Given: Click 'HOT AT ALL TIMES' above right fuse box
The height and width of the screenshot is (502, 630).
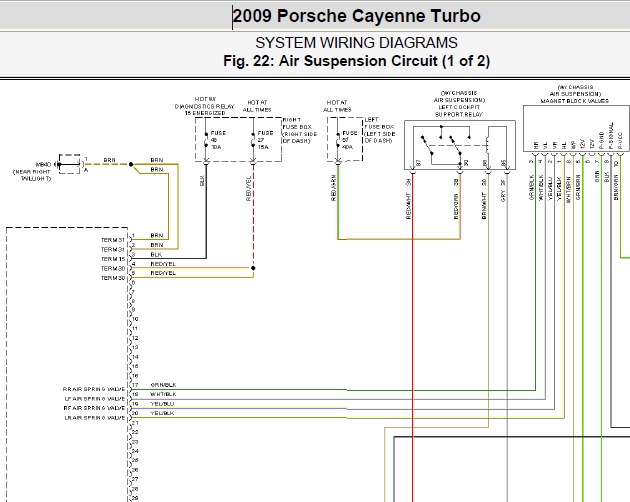Looking at the screenshot, I should tap(257, 106).
